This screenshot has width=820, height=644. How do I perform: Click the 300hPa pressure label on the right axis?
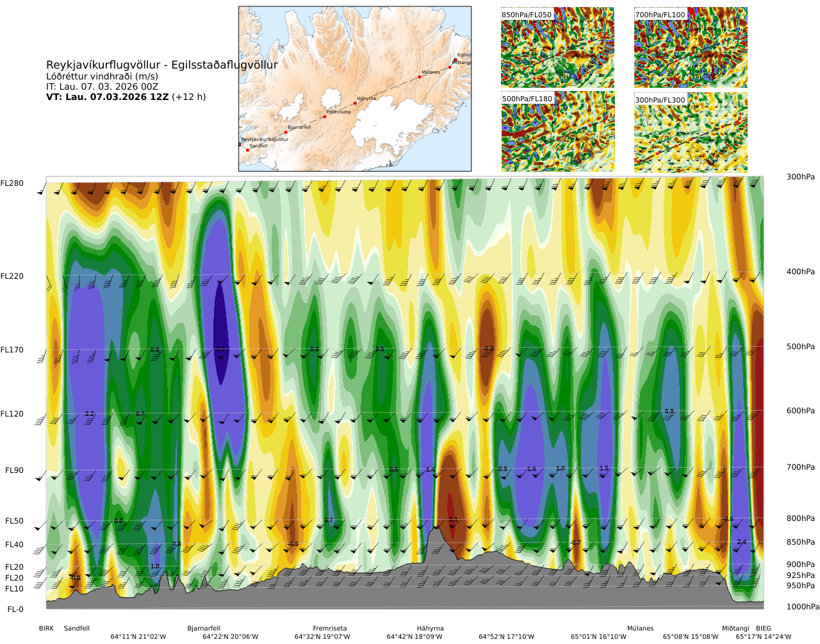(x=801, y=177)
